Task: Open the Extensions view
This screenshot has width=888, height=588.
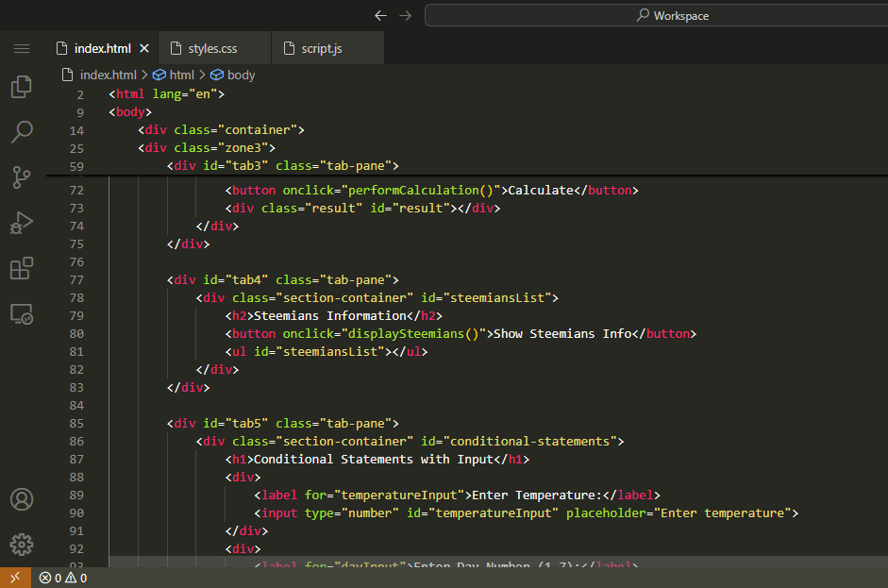Action: pyautogui.click(x=22, y=268)
